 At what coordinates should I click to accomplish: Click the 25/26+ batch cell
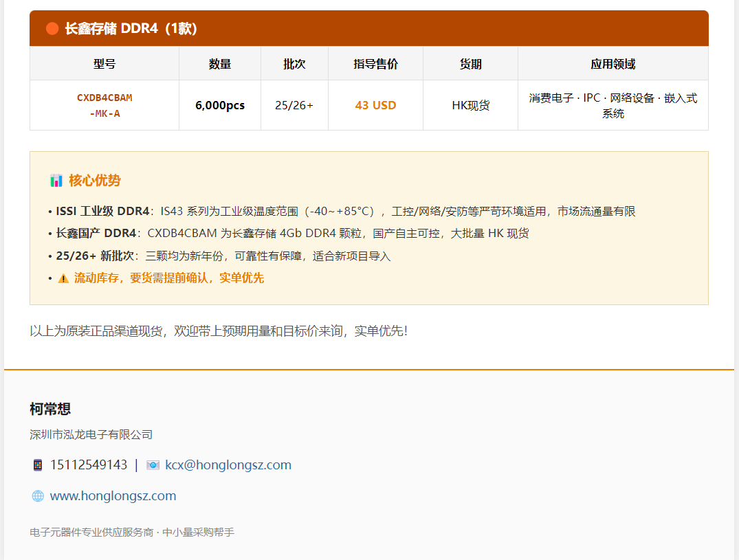pos(294,106)
